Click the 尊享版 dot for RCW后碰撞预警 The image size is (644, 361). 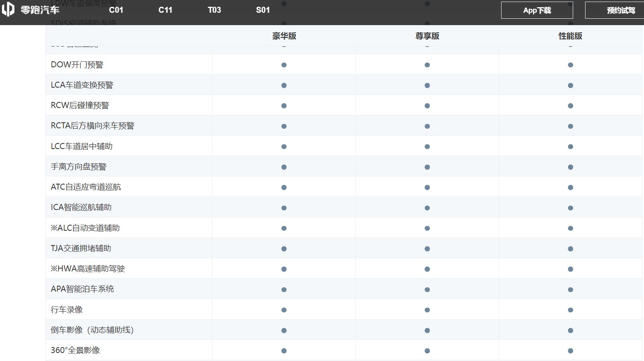tap(427, 106)
